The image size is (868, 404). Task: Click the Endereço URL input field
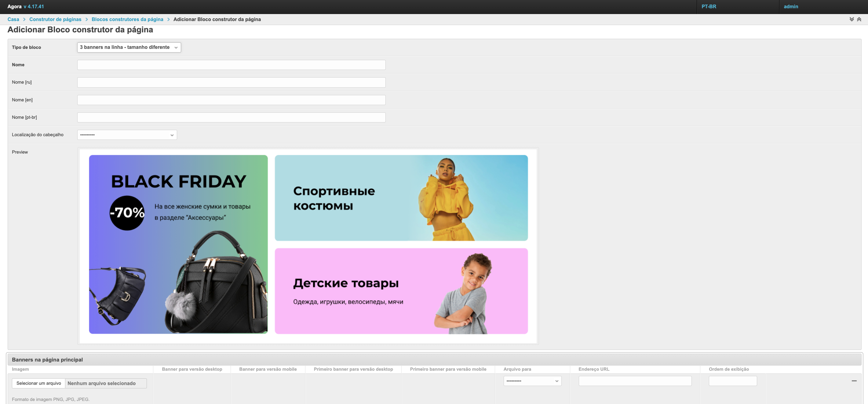click(635, 381)
